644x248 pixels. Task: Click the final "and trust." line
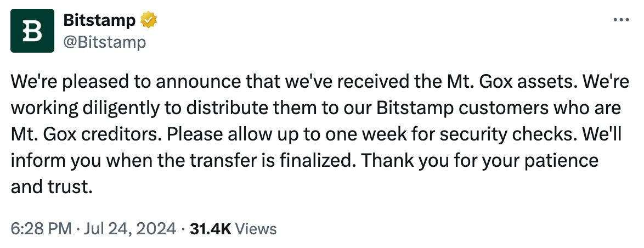click(49, 187)
